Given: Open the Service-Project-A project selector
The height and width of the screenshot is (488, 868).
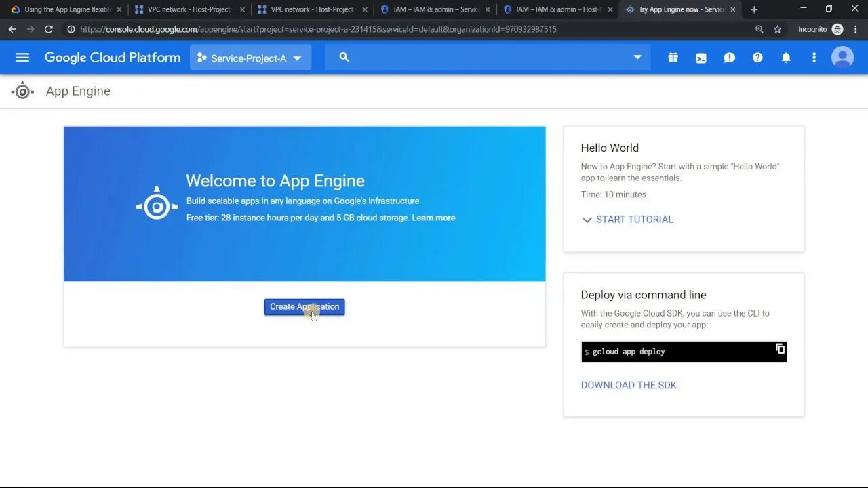Looking at the screenshot, I should pos(250,58).
